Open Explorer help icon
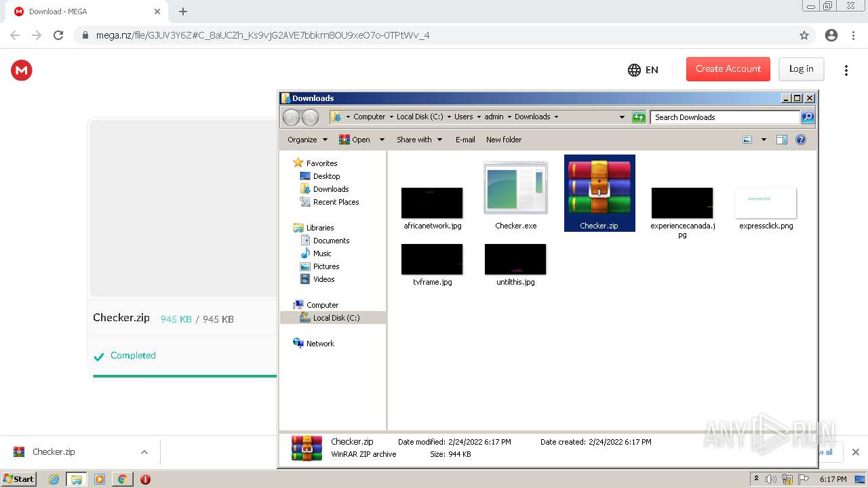The image size is (868, 488). coord(801,140)
